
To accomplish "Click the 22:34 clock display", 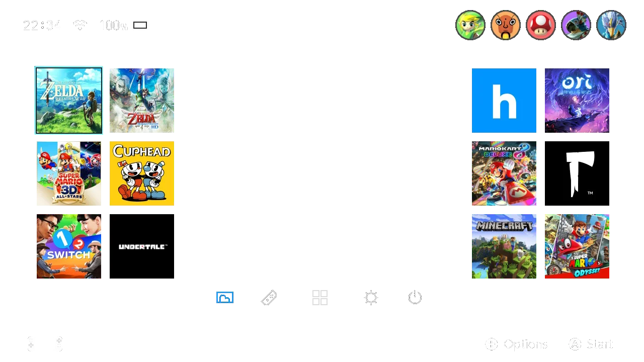I will pos(42,25).
